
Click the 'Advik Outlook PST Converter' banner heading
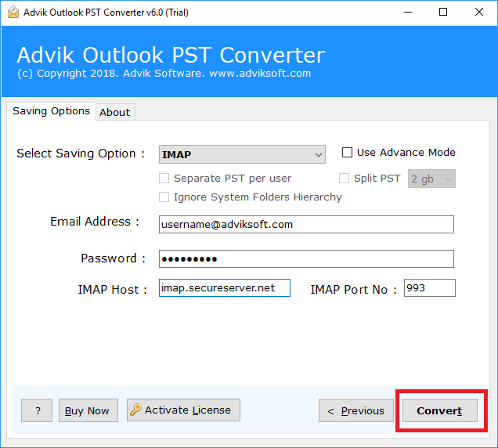pyautogui.click(x=171, y=55)
